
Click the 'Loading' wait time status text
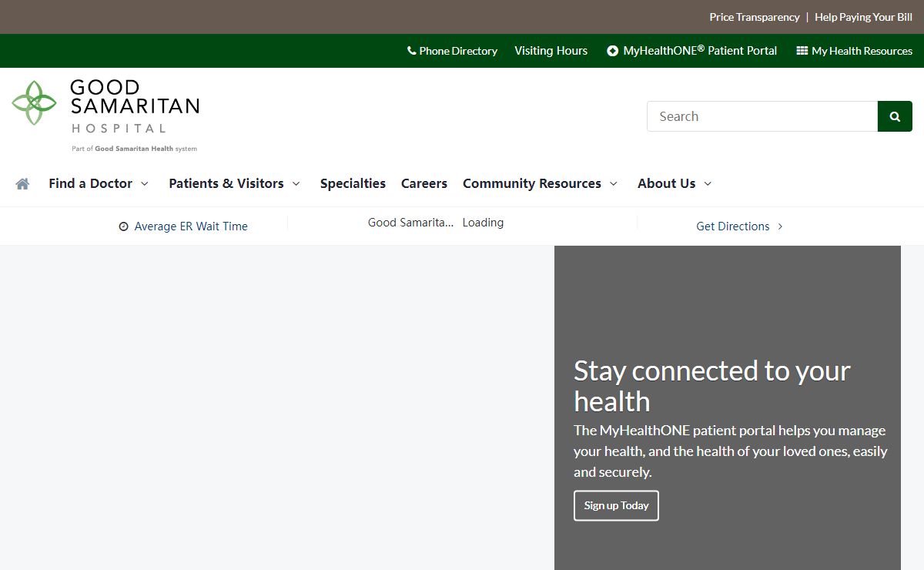click(483, 223)
